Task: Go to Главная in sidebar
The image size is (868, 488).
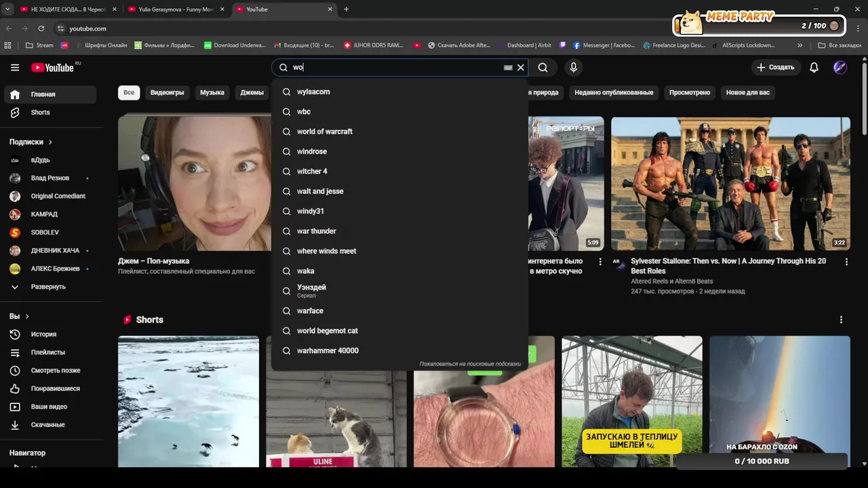Action: (50, 94)
